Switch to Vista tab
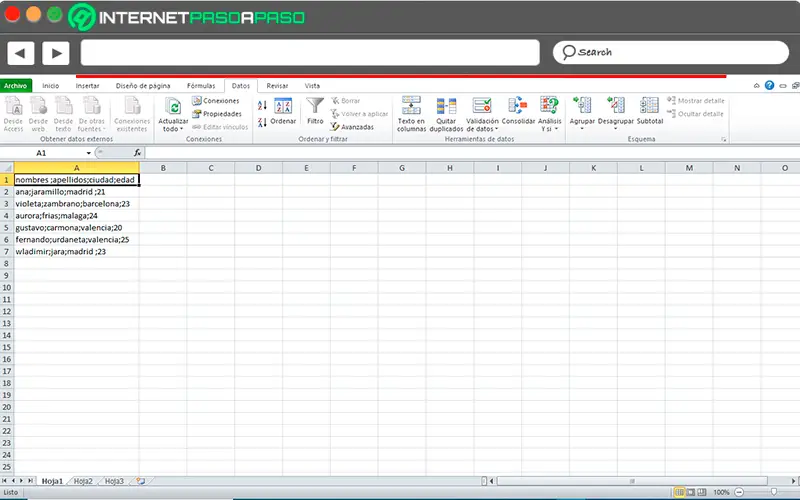 click(x=312, y=86)
